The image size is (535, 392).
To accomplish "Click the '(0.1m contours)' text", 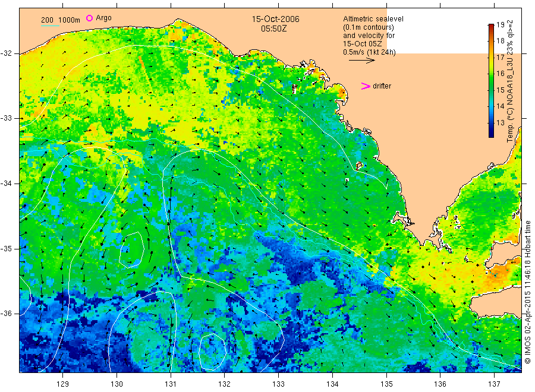I will click(x=368, y=27).
